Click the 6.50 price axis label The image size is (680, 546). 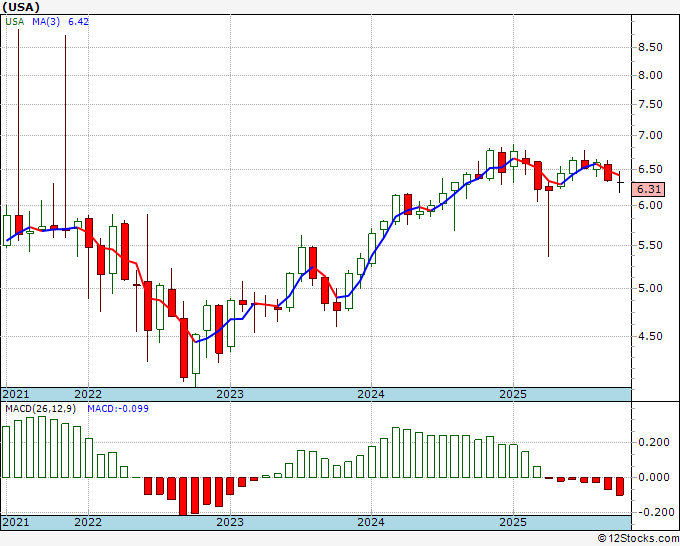coord(651,170)
